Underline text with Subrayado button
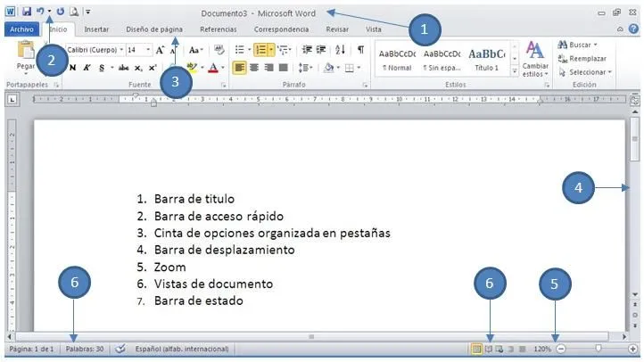The image size is (644, 362). [x=102, y=68]
